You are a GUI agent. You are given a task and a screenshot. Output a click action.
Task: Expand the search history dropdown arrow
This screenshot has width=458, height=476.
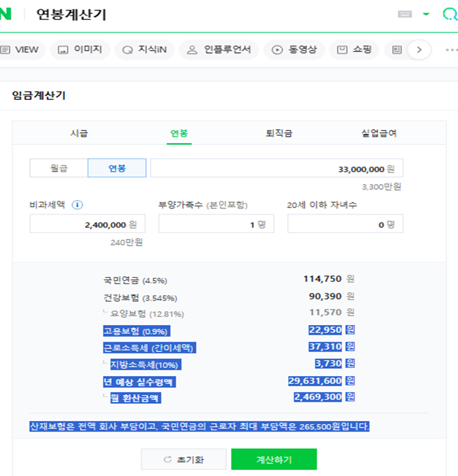(426, 14)
